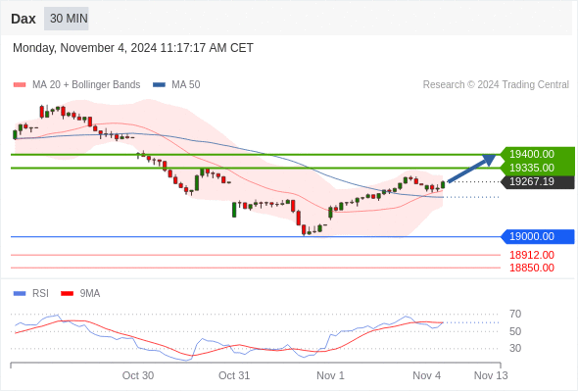This screenshot has height=392, width=578.
Task: Click the 19335.00 resistance price label
Action: [x=538, y=168]
